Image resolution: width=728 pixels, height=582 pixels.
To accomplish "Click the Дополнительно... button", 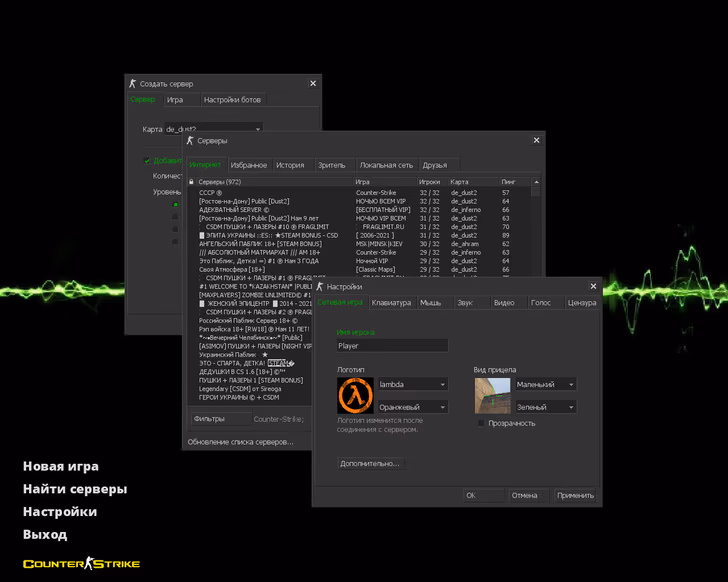I will [x=370, y=464].
